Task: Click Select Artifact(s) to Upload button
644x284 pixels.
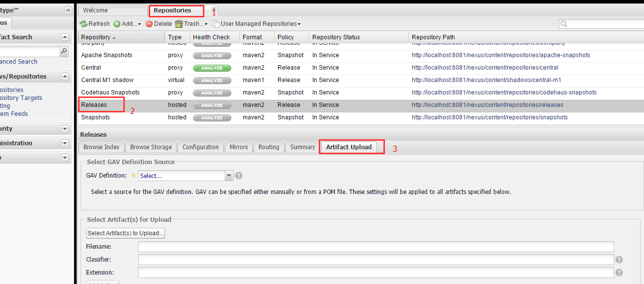Action: pyautogui.click(x=125, y=233)
